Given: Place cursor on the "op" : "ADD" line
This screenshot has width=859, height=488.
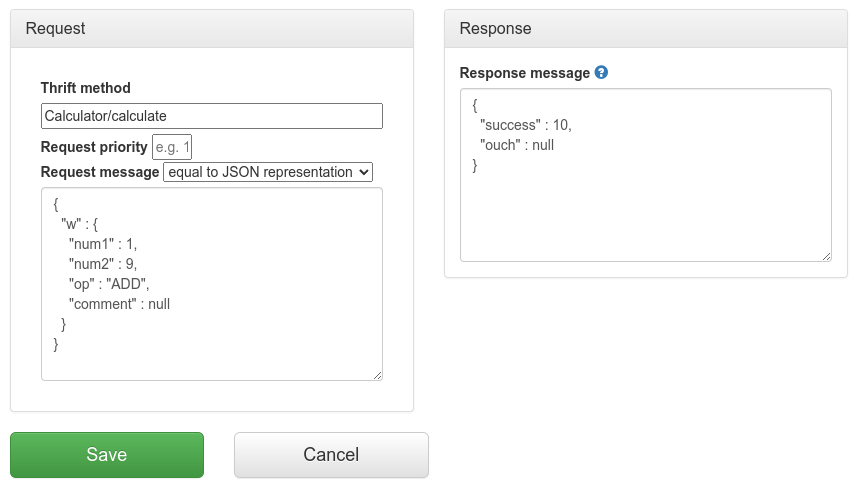Looking at the screenshot, I should pos(109,284).
